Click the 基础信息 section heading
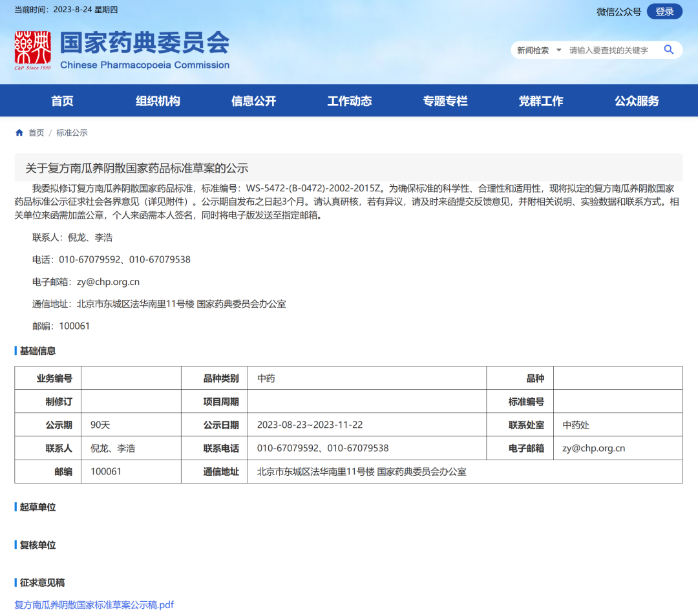 [37, 351]
